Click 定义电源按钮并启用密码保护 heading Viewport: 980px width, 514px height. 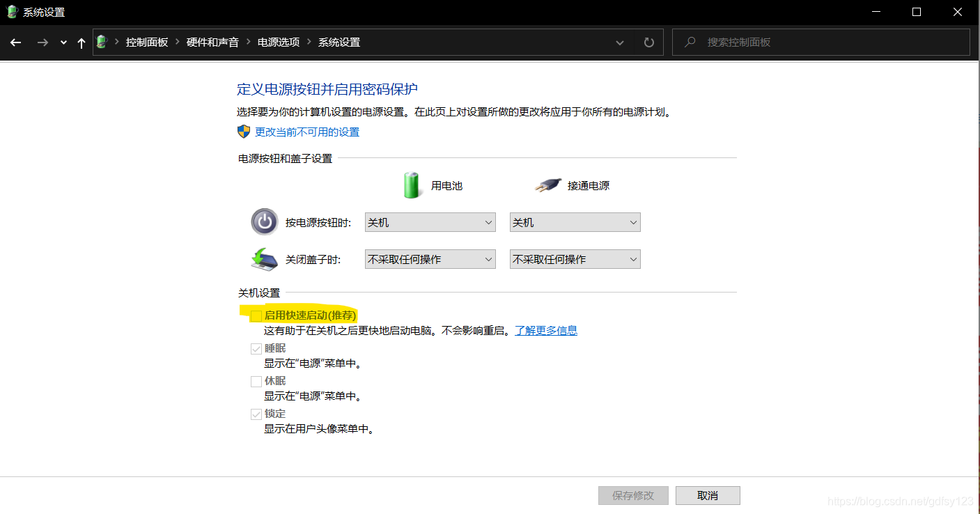[x=327, y=89]
